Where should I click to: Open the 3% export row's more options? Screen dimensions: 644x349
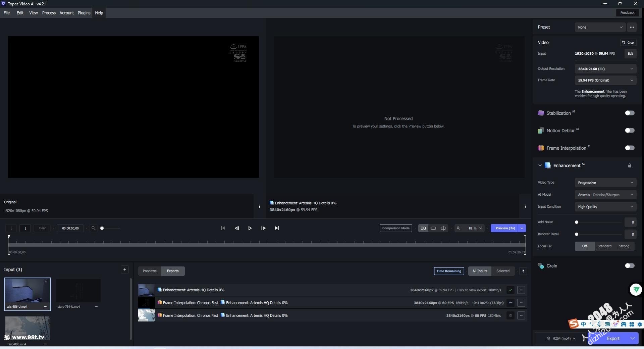[x=521, y=303]
